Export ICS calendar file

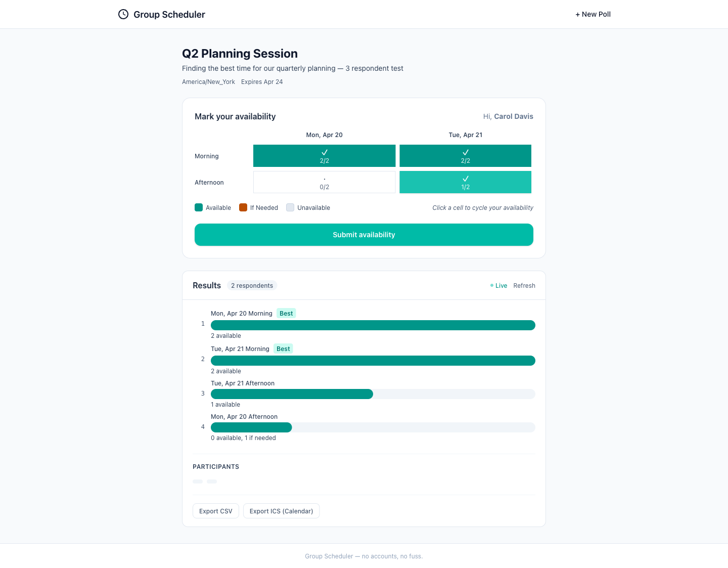pos(281,511)
